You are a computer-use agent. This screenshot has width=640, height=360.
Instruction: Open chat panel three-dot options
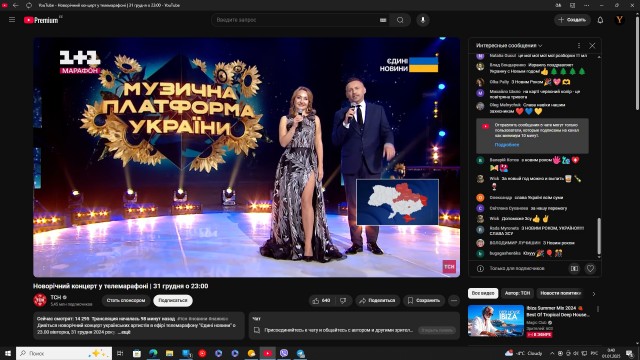[579, 45]
